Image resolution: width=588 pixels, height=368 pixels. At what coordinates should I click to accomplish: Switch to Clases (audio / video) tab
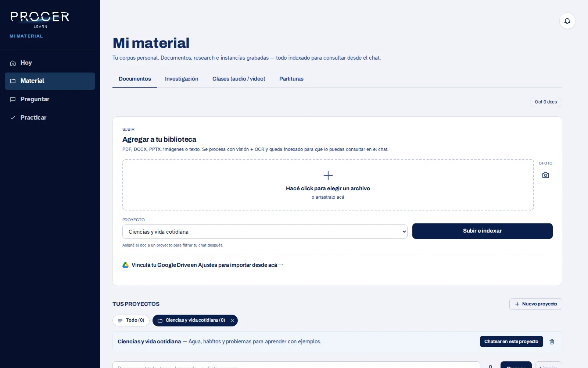point(239,79)
